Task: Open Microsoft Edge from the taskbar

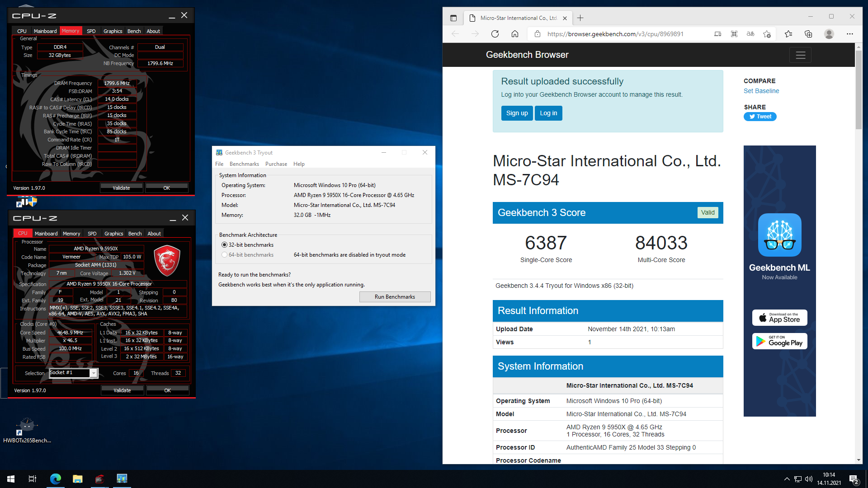Action: 56,479
